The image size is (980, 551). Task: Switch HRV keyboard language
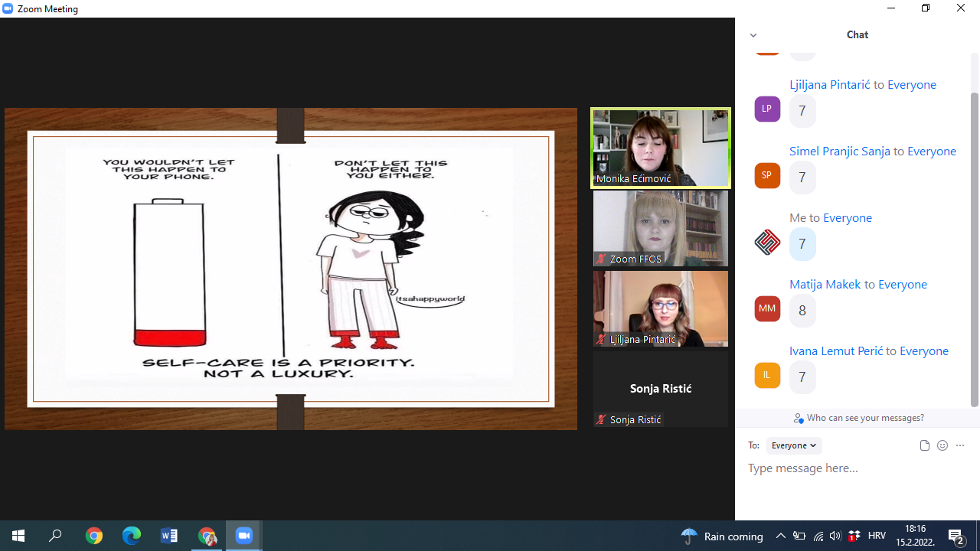(x=877, y=536)
